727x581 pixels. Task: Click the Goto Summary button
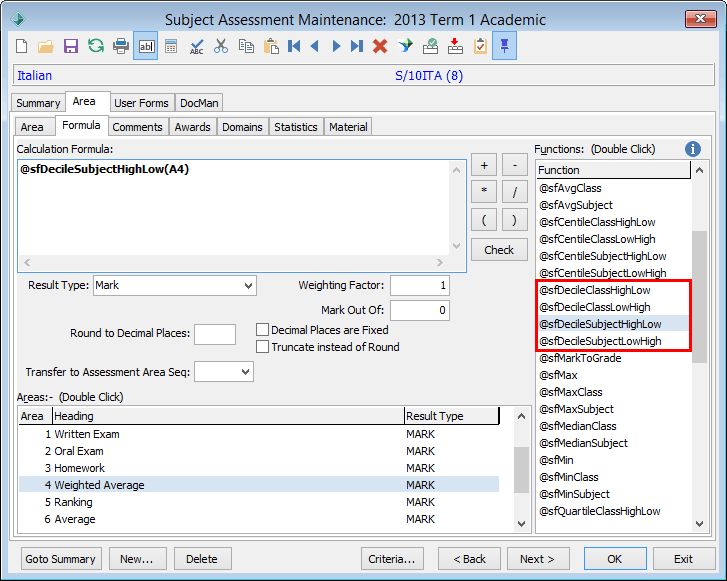[x=61, y=559]
